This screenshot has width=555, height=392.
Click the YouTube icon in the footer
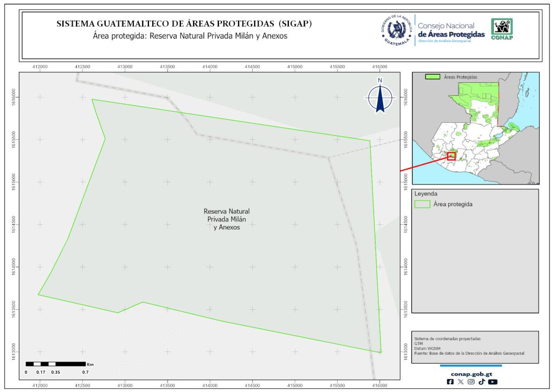(492, 382)
